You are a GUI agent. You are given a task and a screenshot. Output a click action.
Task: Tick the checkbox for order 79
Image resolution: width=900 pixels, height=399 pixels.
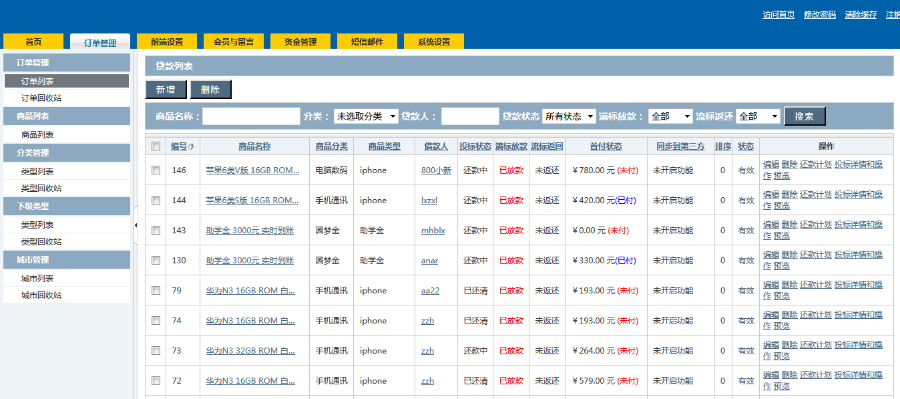(156, 290)
